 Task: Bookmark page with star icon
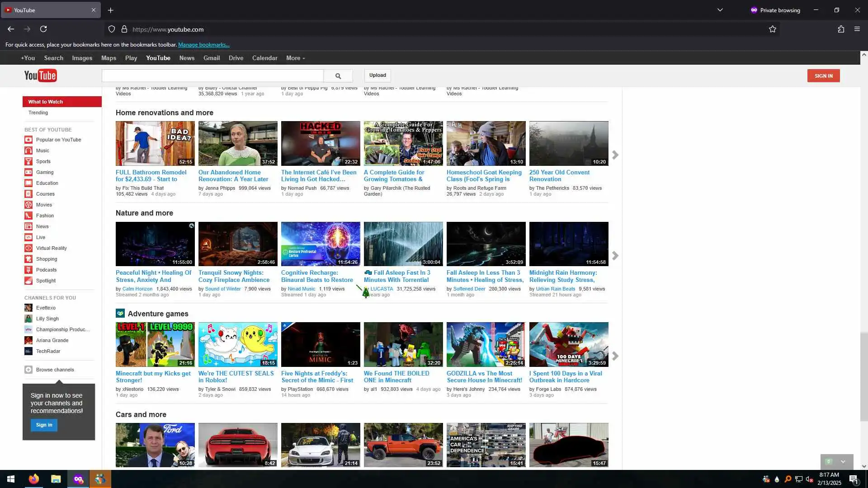pyautogui.click(x=772, y=29)
